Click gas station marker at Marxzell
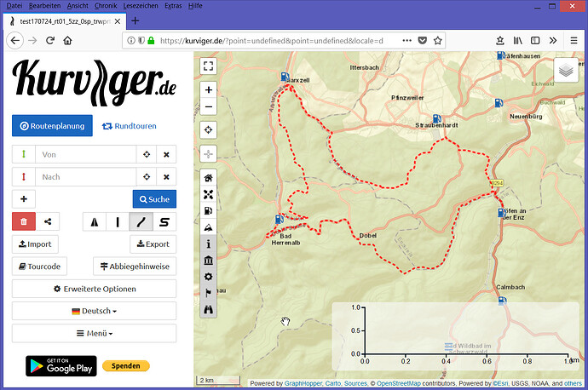The height and width of the screenshot is (390, 588). (x=285, y=77)
